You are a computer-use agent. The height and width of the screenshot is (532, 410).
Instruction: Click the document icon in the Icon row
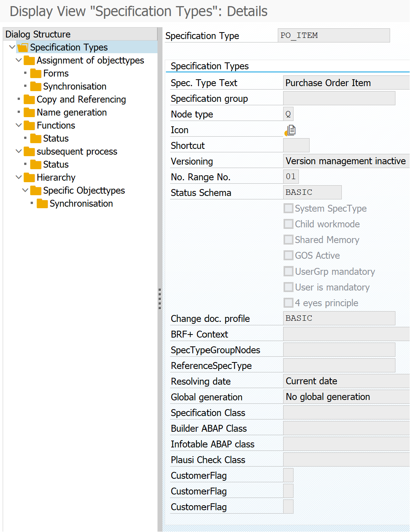[290, 131]
